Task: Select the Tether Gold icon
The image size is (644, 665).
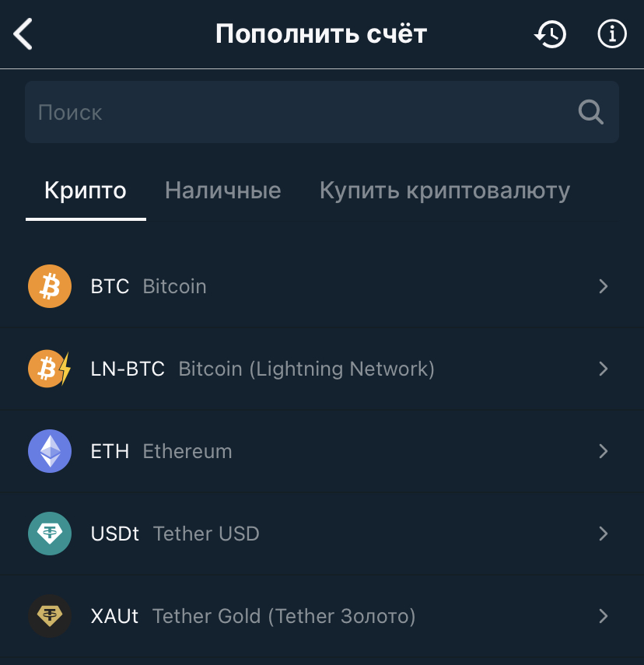Action: click(50, 616)
